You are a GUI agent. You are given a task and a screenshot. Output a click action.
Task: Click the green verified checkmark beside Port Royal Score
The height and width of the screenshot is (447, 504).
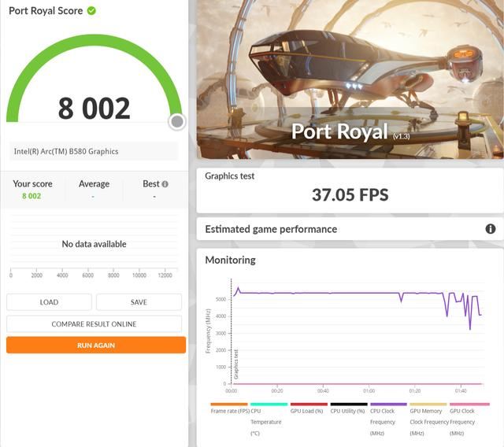click(x=91, y=11)
